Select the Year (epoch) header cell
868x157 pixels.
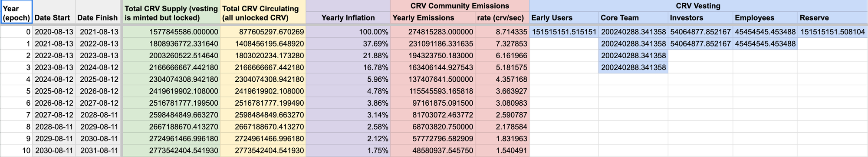[16, 12]
